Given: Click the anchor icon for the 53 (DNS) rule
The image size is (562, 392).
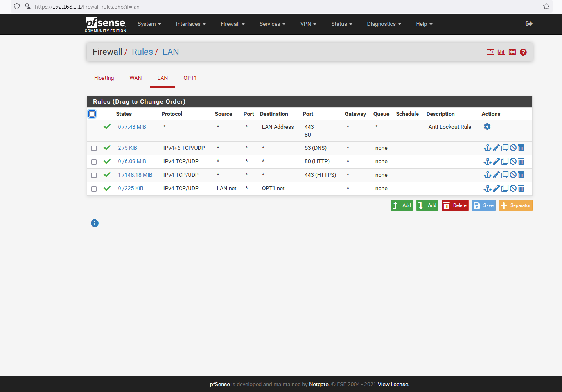Looking at the screenshot, I should pyautogui.click(x=487, y=147).
